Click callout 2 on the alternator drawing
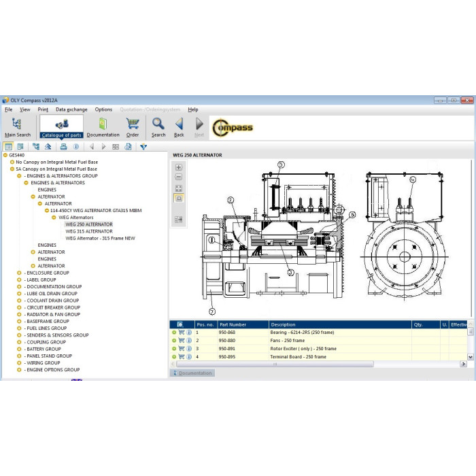 pyautogui.click(x=231, y=200)
